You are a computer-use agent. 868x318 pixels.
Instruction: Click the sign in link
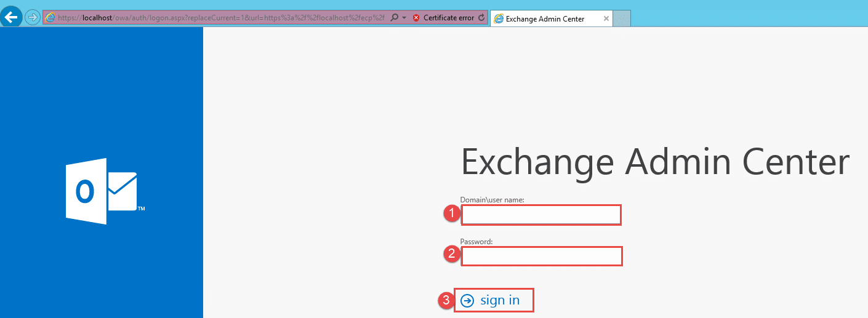point(500,300)
